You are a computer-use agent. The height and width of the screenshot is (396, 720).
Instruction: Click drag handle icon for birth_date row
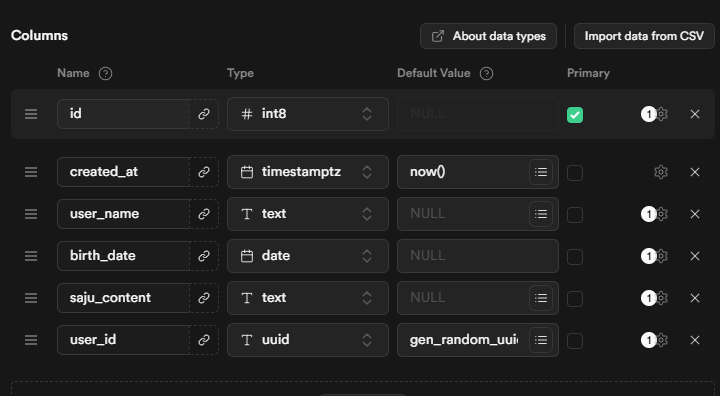click(31, 256)
